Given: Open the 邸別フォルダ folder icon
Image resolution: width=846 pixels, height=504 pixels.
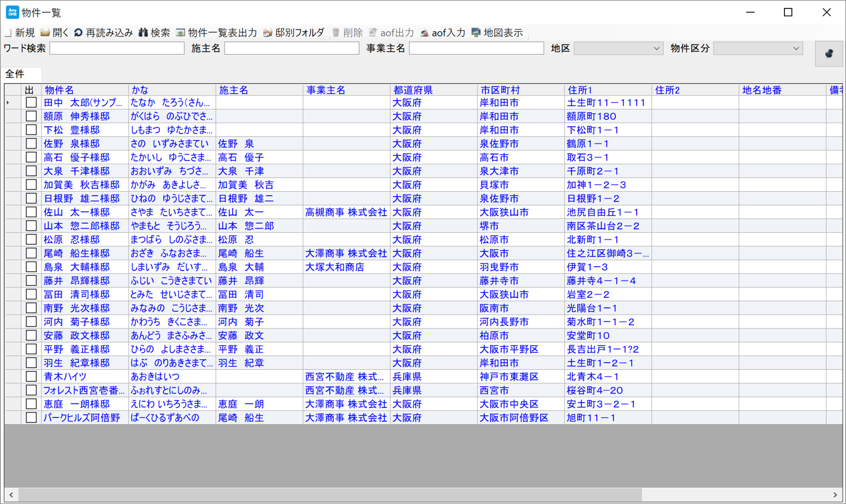Looking at the screenshot, I should coord(268,33).
